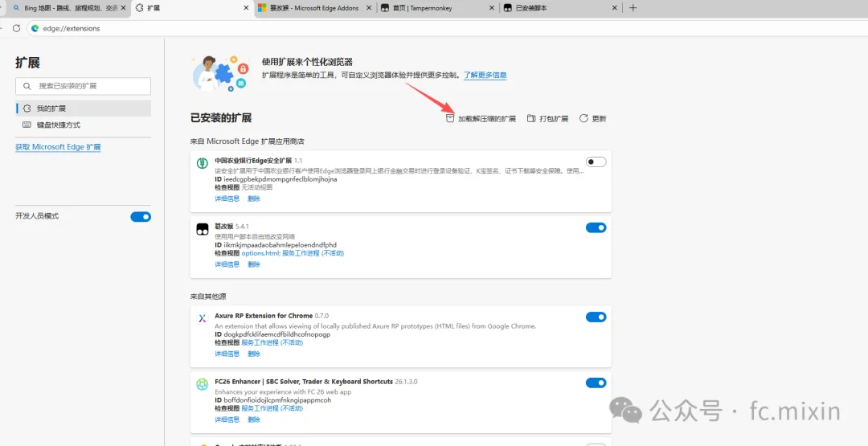Open 详细信息 for FC26 Enhancer
This screenshot has height=446, width=868.
pyautogui.click(x=227, y=419)
